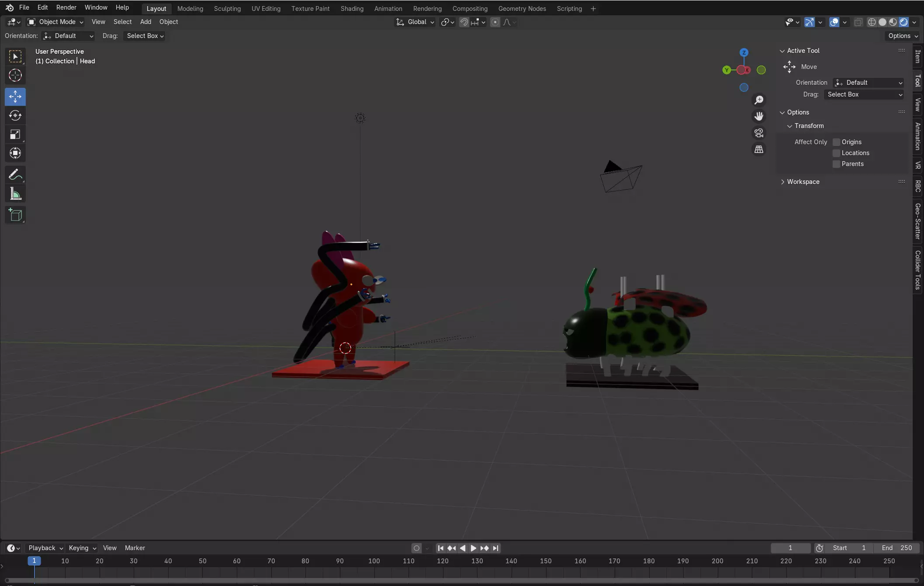
Task: Select the Cursor tool
Action: [15, 76]
